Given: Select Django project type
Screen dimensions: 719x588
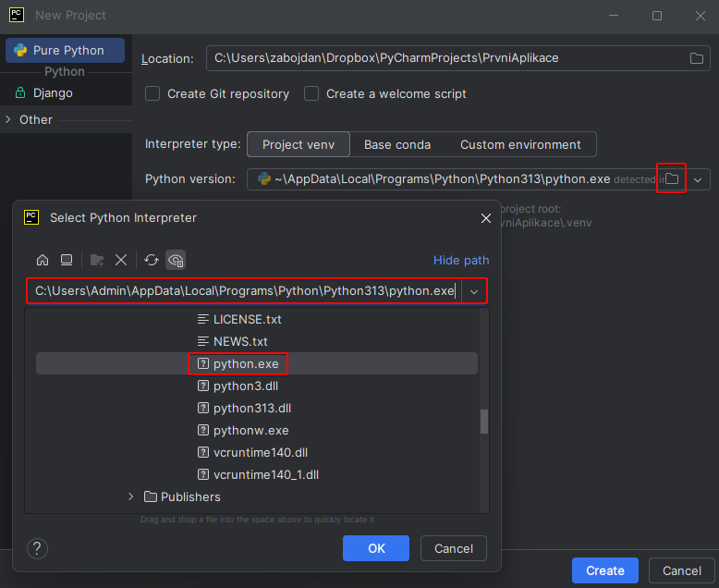Looking at the screenshot, I should [66, 92].
